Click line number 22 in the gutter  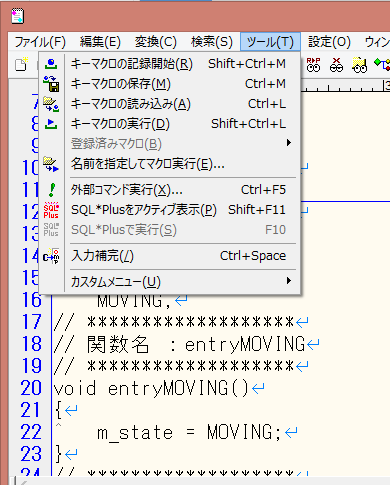pos(31,432)
